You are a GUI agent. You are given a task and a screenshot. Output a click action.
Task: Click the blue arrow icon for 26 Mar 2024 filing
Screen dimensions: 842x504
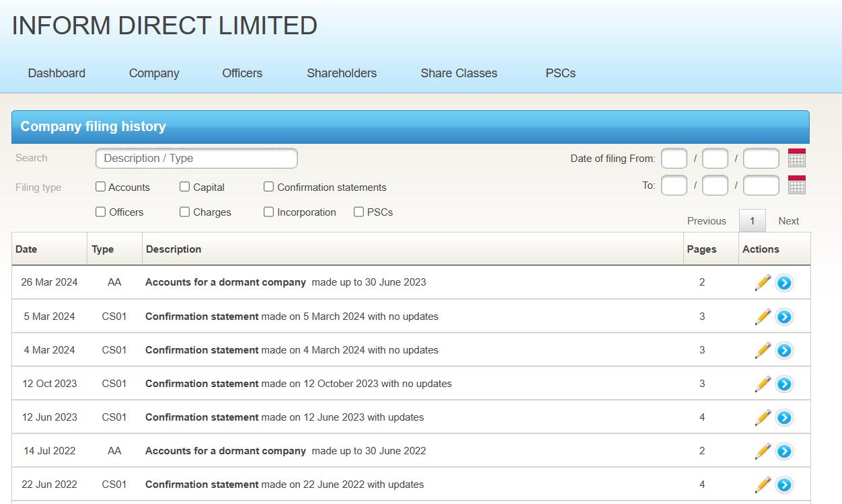(x=784, y=283)
